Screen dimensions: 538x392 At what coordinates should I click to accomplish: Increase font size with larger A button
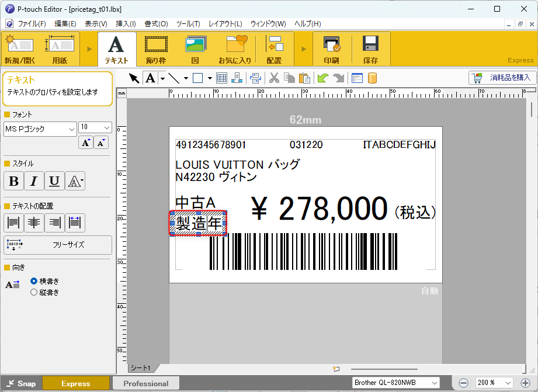coord(86,143)
